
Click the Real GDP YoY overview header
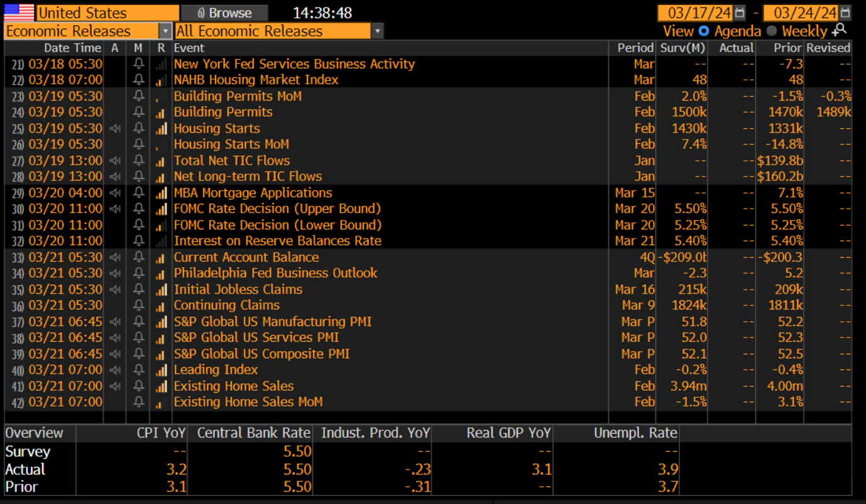tap(508, 433)
